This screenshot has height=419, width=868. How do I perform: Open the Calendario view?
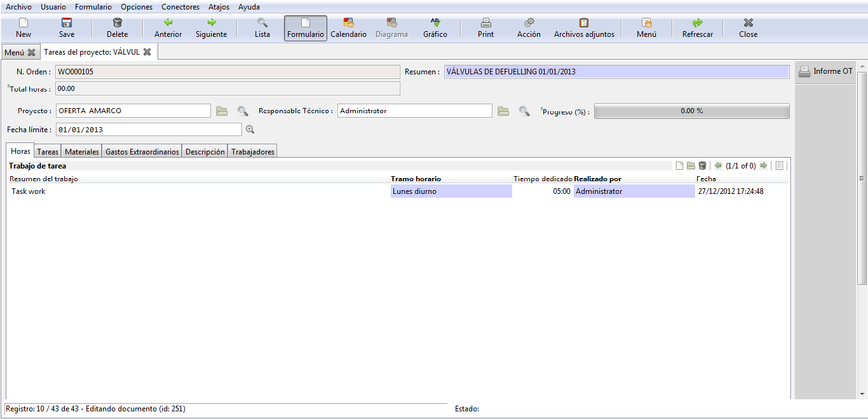coord(348,28)
